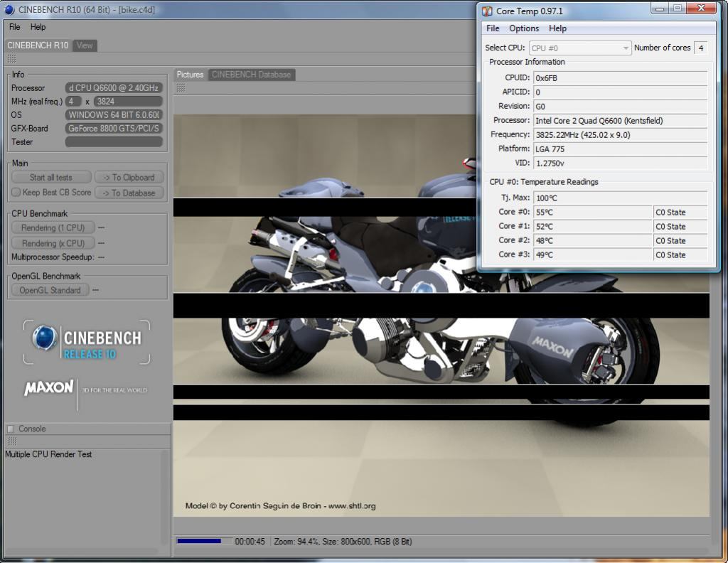Switch to the View tab
The height and width of the screenshot is (563, 728).
(x=85, y=45)
